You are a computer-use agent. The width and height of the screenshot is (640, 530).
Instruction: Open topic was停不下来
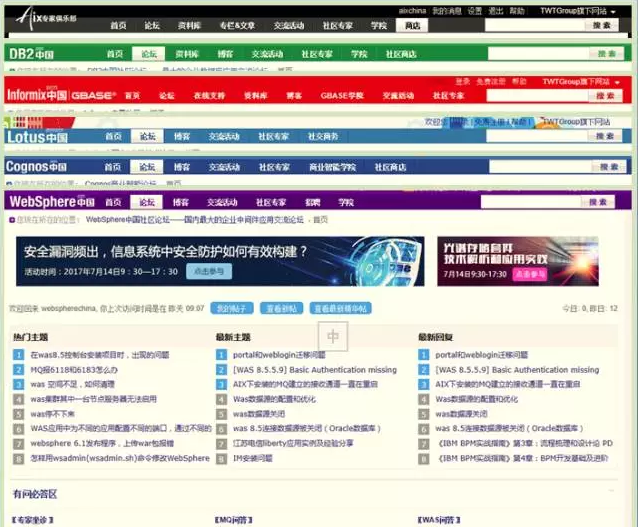52,414
